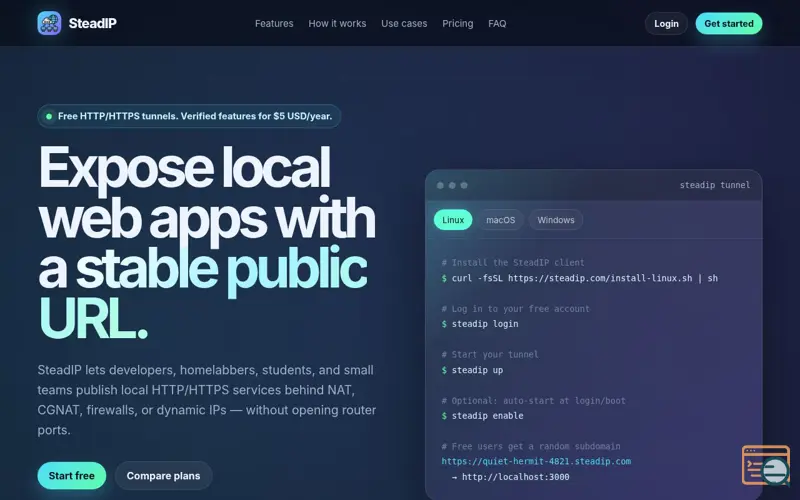Click the curl install command line
This screenshot has width=800, height=500.
click(x=580, y=278)
